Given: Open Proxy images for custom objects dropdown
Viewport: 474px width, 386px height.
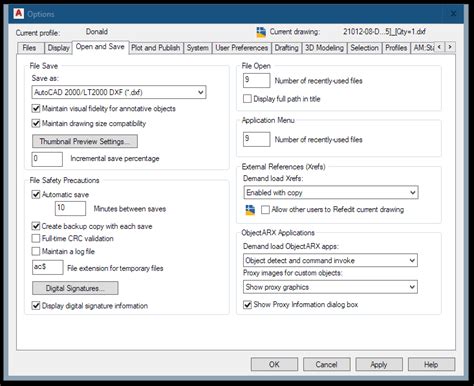Looking at the screenshot, I should [330, 287].
